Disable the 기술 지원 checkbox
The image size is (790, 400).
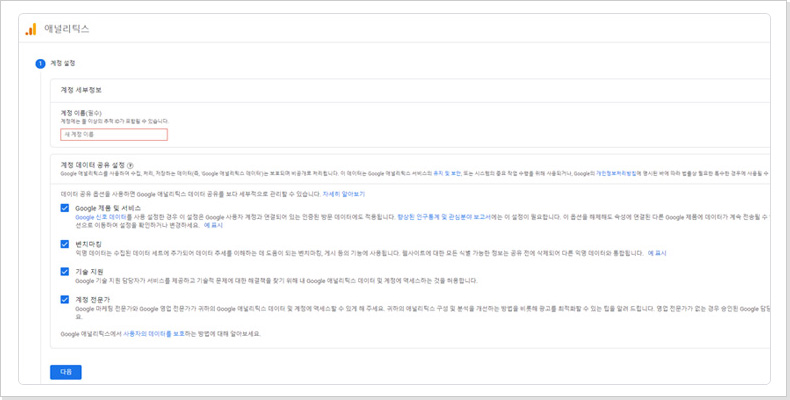[x=64, y=272]
